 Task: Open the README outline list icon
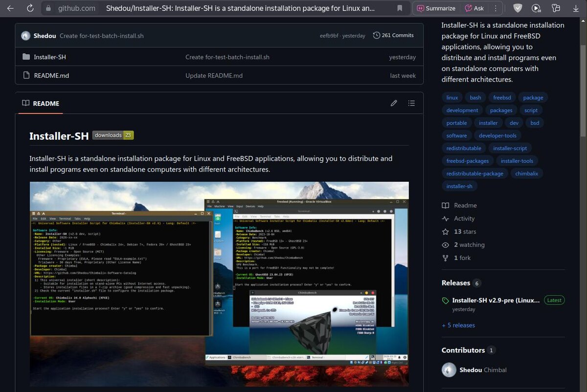coord(411,103)
